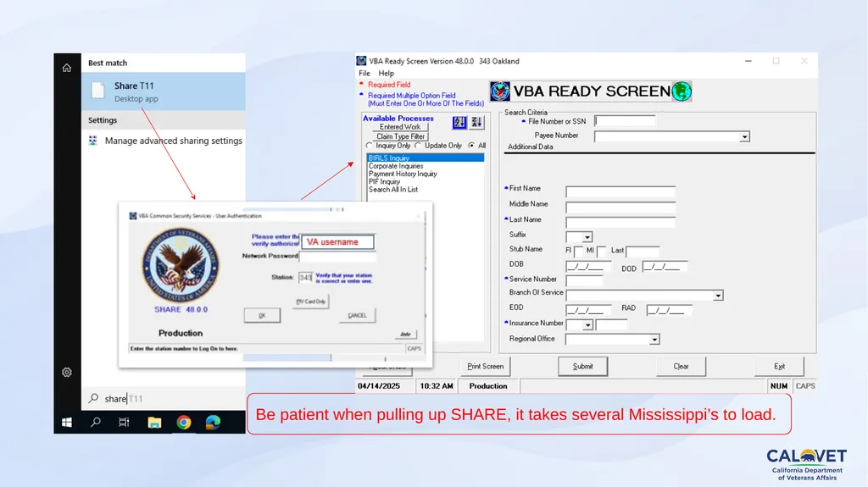Select Payment History Inquiry in the list
Screen dimensions: 868x487
pos(426,174)
